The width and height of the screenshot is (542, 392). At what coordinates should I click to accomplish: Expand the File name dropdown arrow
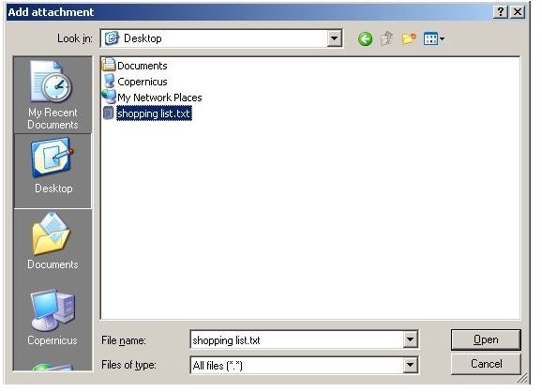410,339
